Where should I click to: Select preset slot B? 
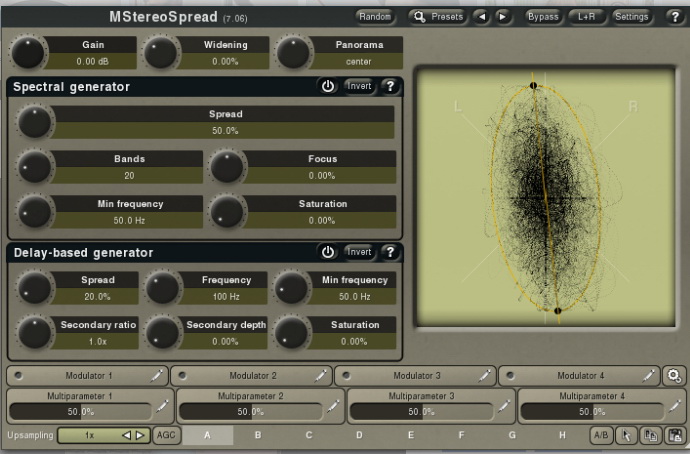pos(258,435)
